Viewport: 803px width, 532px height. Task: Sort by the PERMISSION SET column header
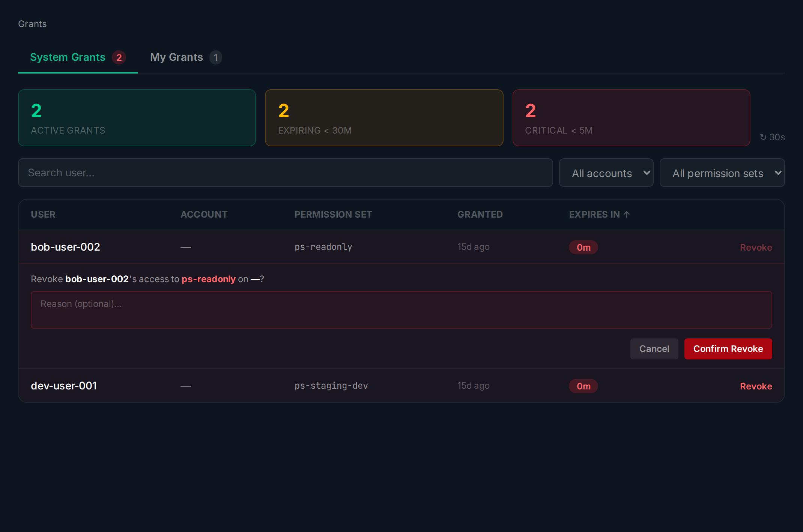333,214
